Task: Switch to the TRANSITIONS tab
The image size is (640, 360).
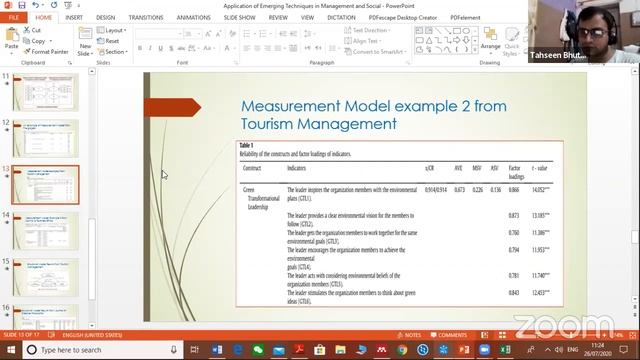Action: tap(146, 18)
